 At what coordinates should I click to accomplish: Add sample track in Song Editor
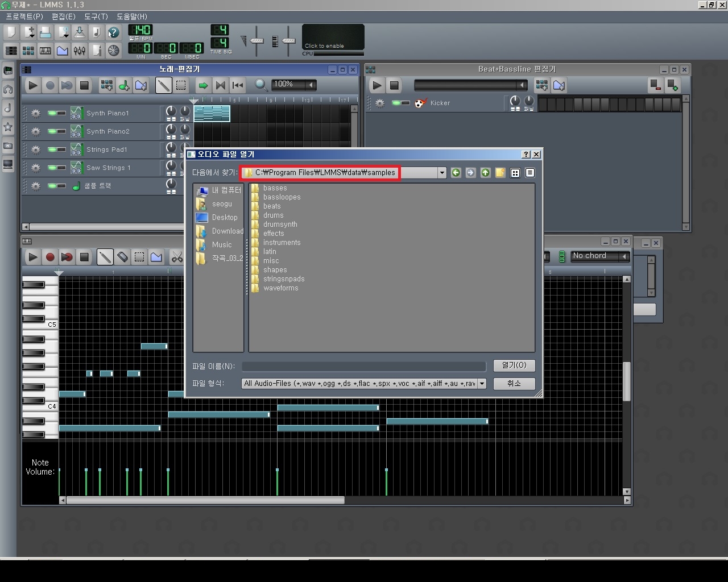123,85
